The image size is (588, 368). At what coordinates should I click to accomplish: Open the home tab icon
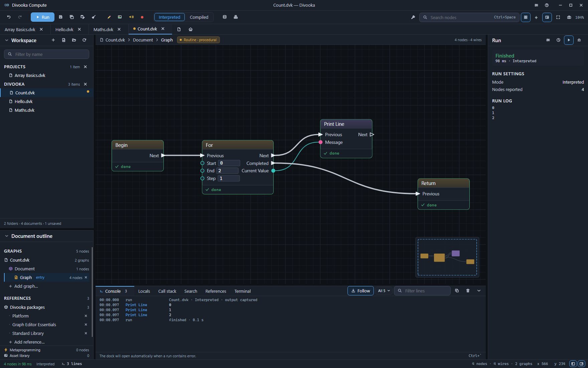tap(190, 29)
